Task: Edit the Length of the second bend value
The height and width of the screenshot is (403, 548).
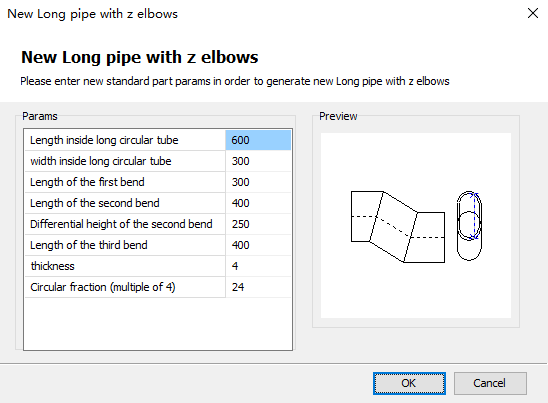Action: pos(258,203)
